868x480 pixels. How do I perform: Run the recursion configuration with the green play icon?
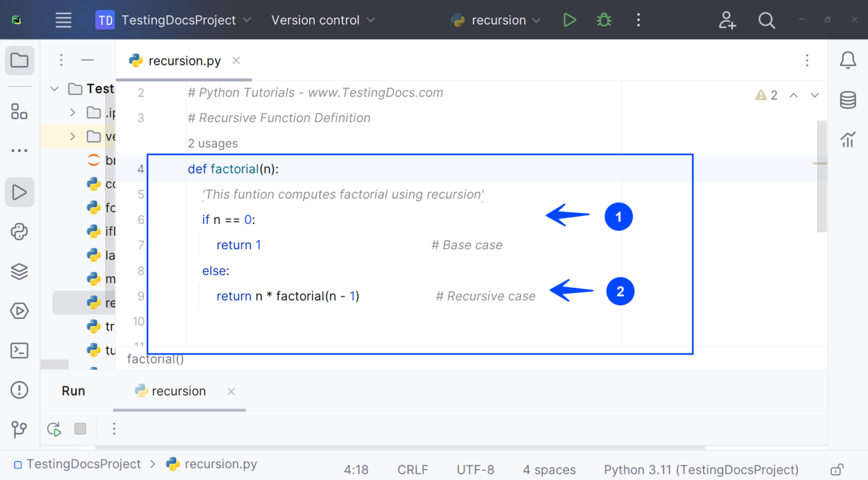pos(570,20)
